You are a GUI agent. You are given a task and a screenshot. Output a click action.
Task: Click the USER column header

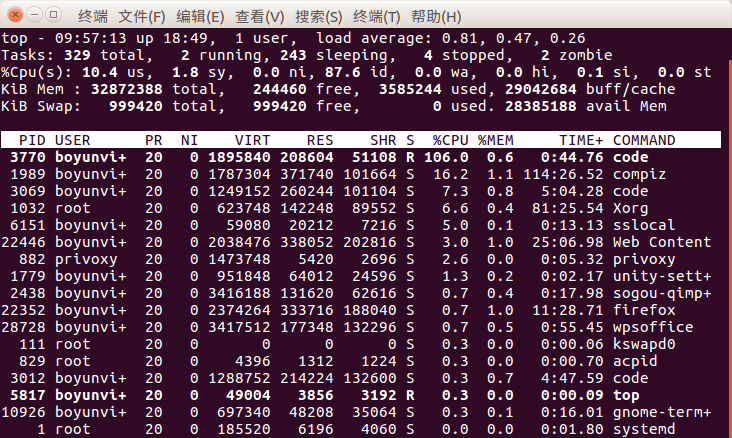coord(72,140)
